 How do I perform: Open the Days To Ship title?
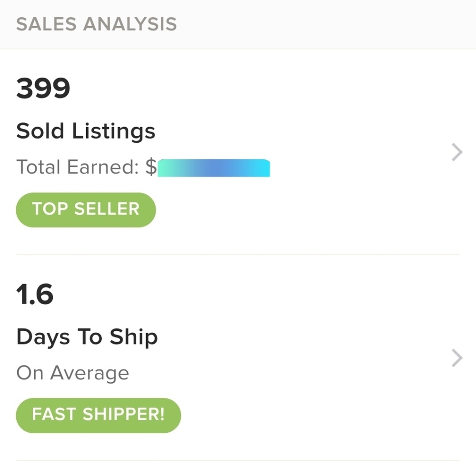[87, 337]
